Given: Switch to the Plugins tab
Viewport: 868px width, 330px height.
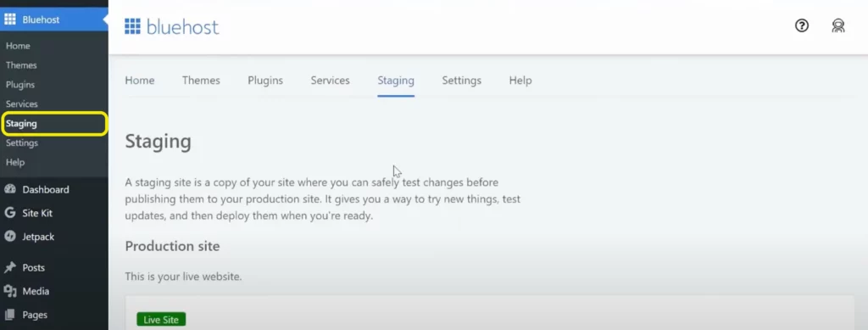Looking at the screenshot, I should [x=265, y=81].
